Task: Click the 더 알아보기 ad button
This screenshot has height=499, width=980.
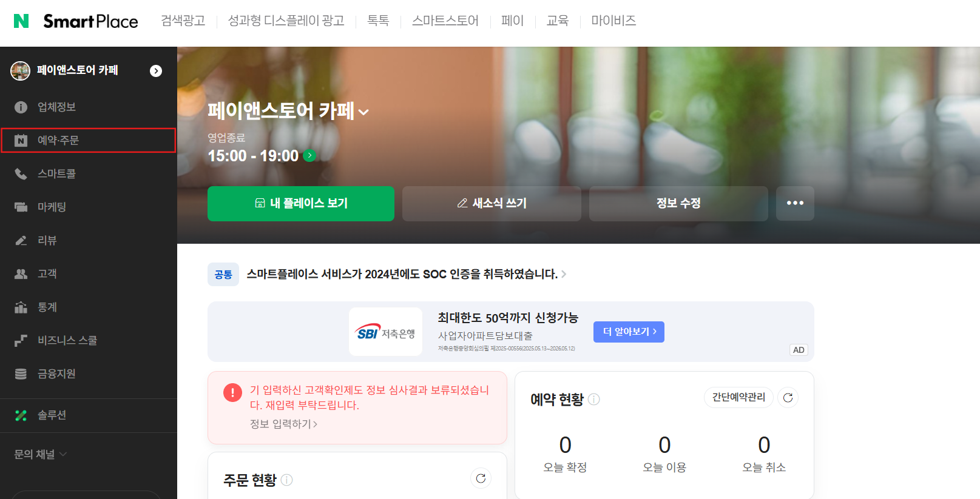Action: (629, 332)
